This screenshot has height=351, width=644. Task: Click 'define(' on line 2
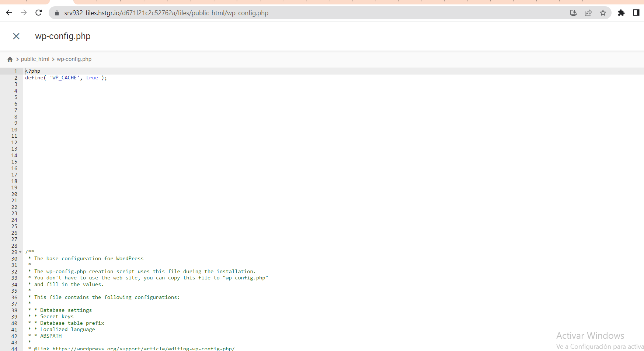tap(36, 78)
